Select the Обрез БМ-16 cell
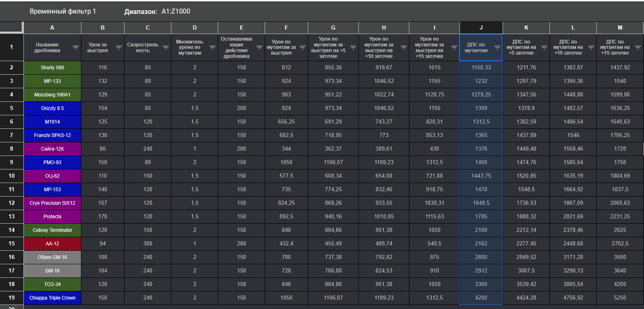The height and width of the screenshot is (309, 644). point(52,257)
